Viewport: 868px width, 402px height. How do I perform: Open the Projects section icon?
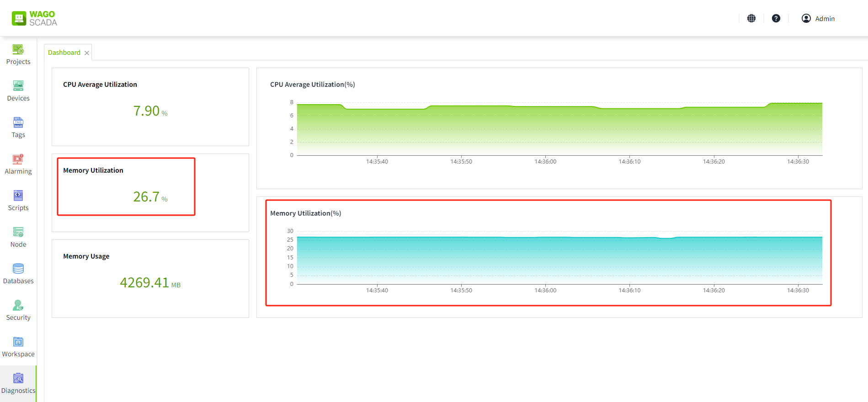pyautogui.click(x=18, y=49)
